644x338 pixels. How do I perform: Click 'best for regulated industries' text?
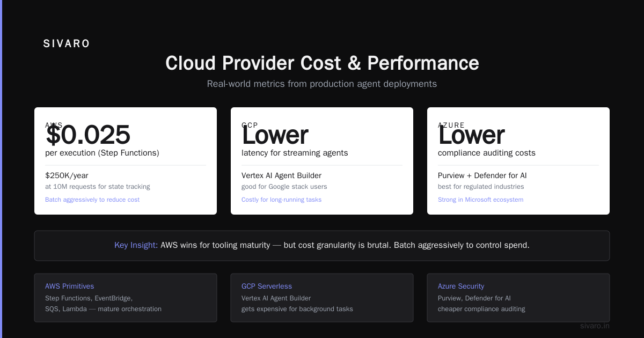pos(481,187)
